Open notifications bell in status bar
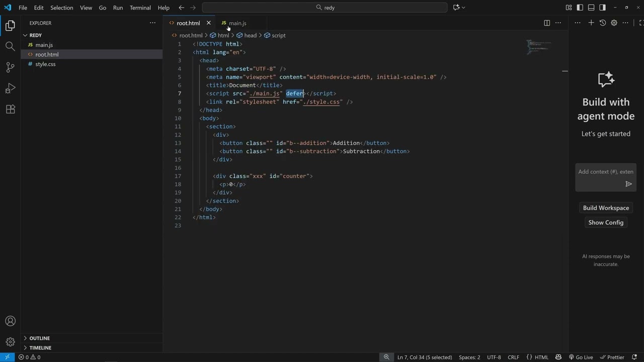The image size is (644, 362). tap(635, 357)
